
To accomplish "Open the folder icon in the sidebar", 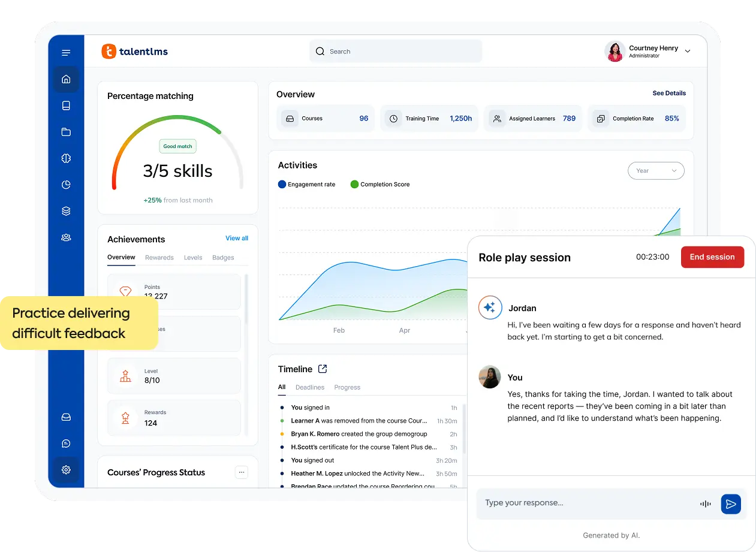I will (66, 132).
